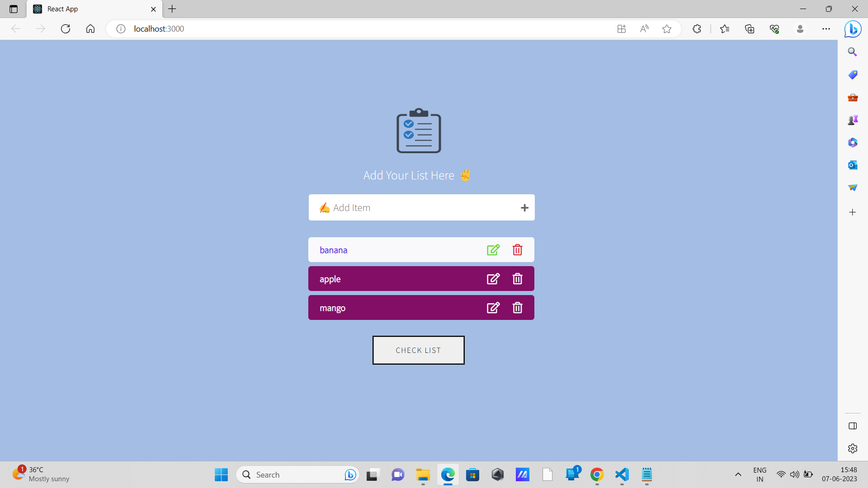Open Outlook from the Edge sidebar
Screen dimensions: 868x488
[853, 165]
